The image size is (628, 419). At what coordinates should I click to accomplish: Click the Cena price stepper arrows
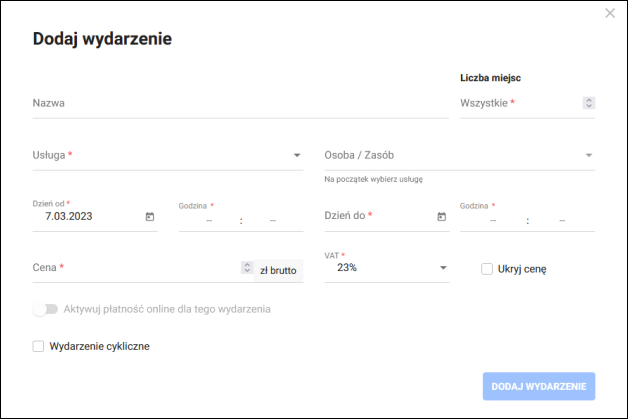click(247, 268)
